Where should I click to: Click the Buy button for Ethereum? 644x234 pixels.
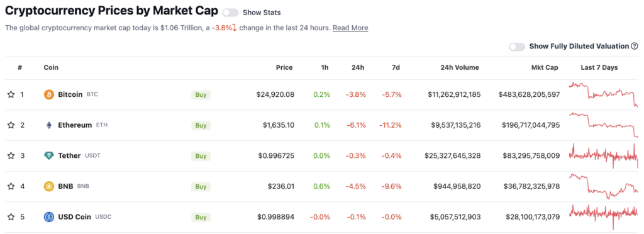pos(201,126)
